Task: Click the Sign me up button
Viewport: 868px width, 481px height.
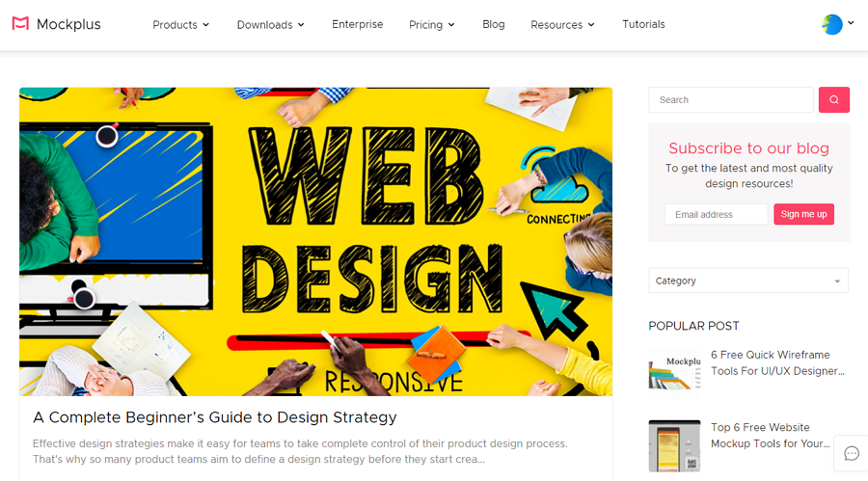Action: (803, 214)
